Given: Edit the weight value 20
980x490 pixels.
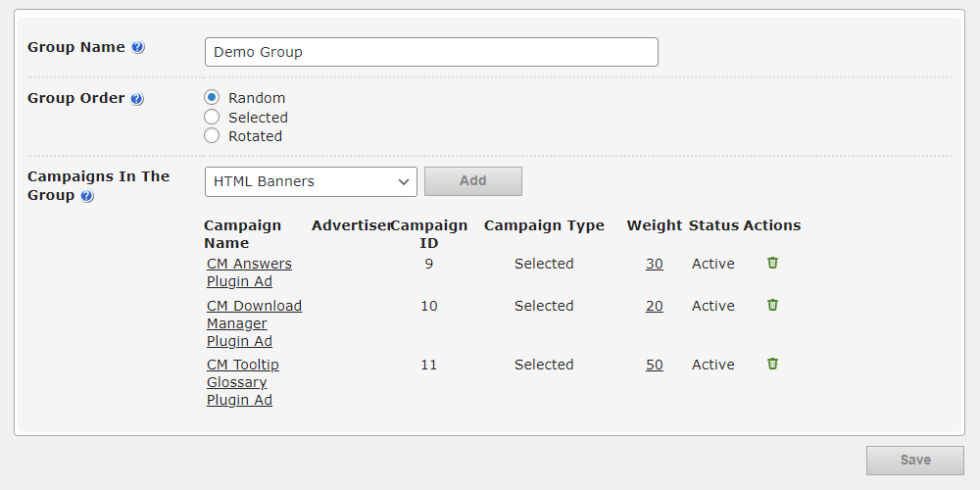Looking at the screenshot, I should 654,306.
